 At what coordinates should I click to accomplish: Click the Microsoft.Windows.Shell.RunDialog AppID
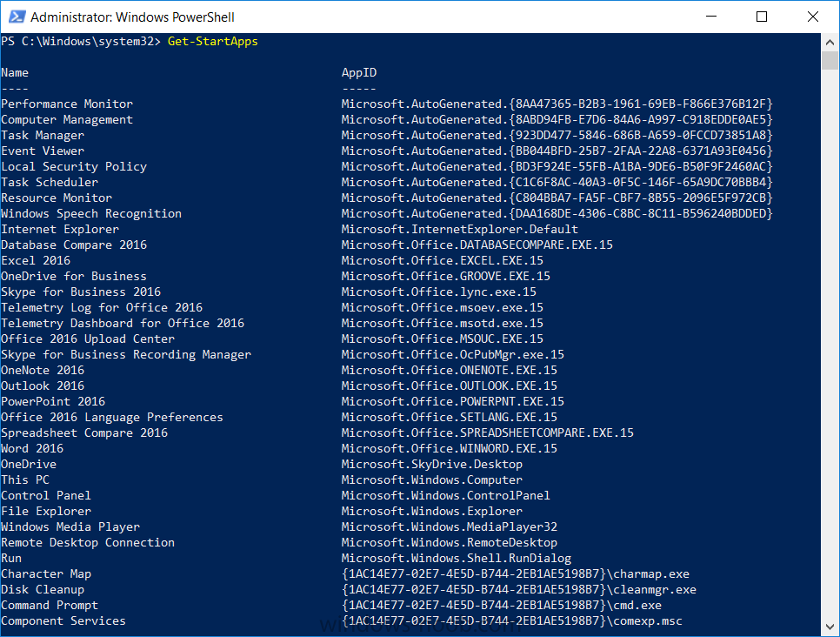click(457, 558)
